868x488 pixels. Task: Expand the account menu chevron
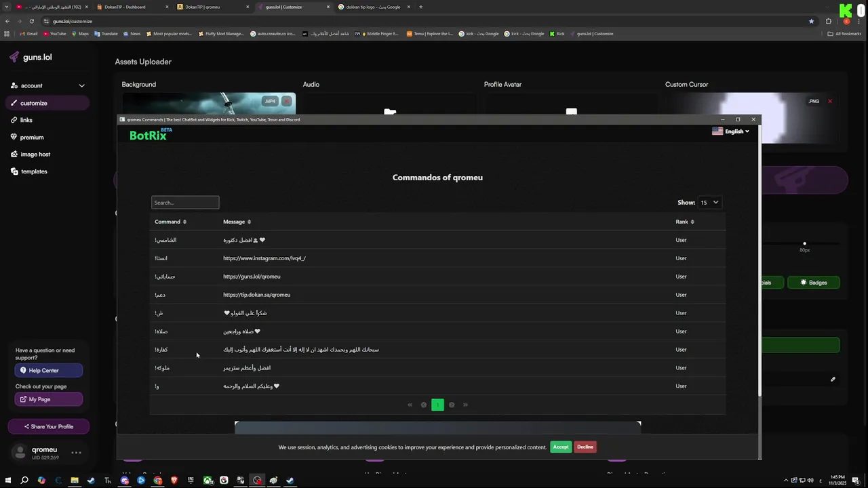coord(81,85)
